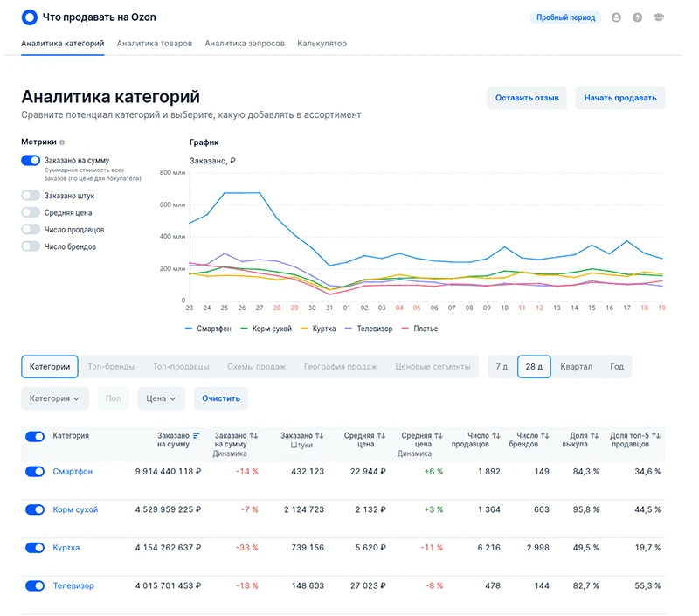Sort by Средняя цена Динамика arrows
This screenshot has height=616, width=699.
[439, 435]
